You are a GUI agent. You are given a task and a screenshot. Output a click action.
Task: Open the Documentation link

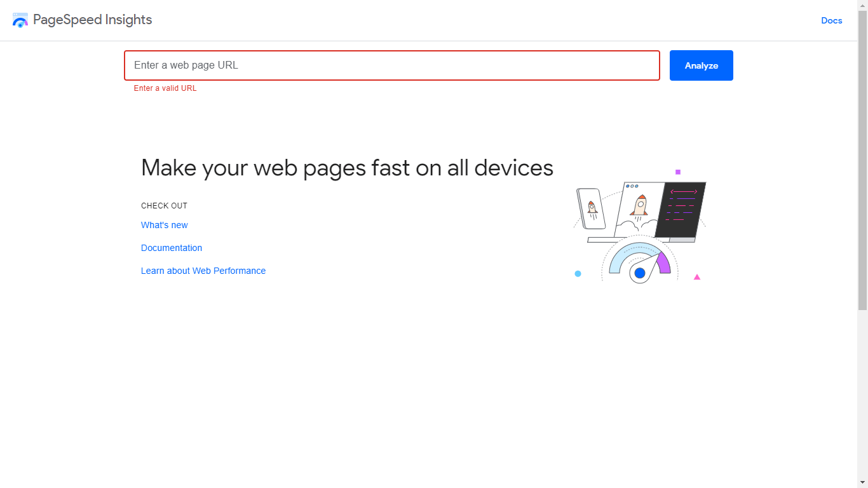pyautogui.click(x=172, y=248)
